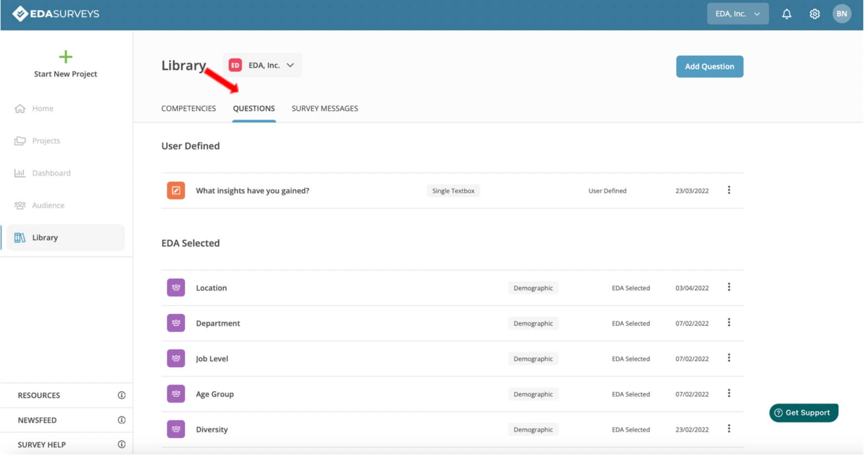Click the Demographic tag in Diversity row
This screenshot has height=456, width=868.
pyautogui.click(x=533, y=430)
